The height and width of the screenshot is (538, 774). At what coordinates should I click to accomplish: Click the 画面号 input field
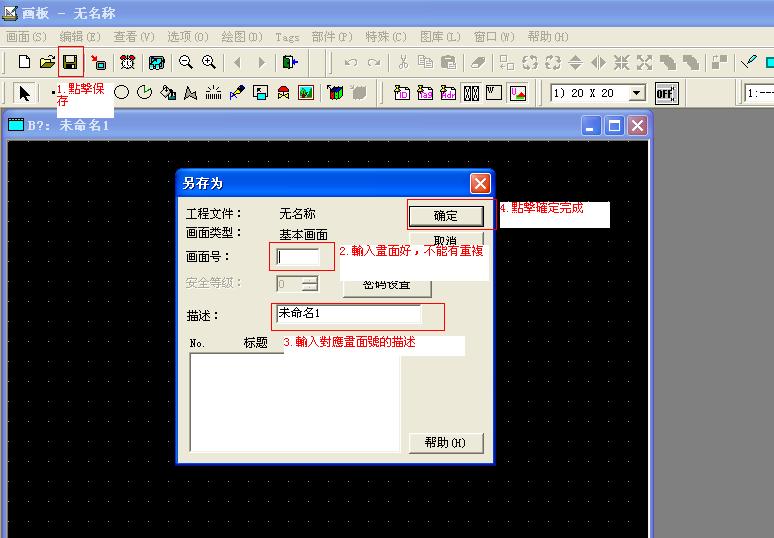[298, 257]
